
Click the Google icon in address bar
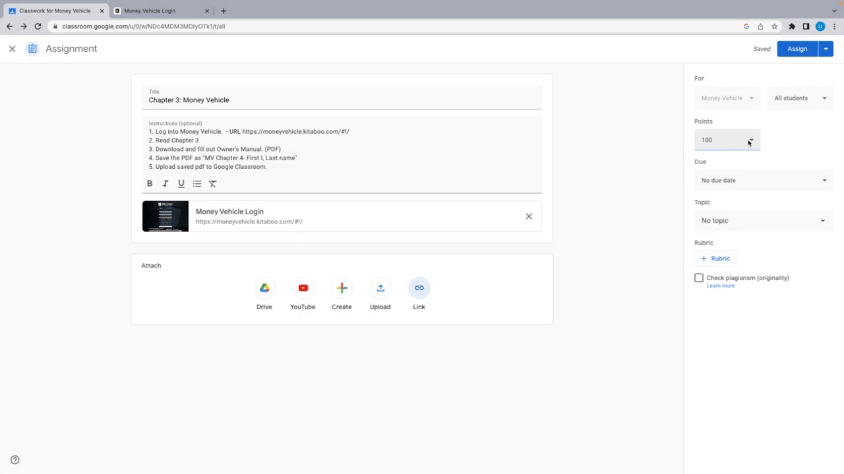[746, 26]
